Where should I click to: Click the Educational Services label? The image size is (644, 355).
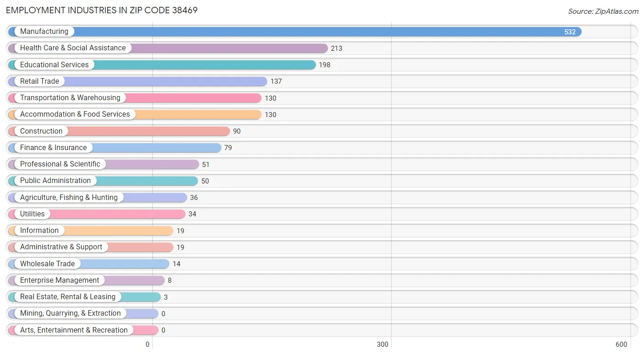click(x=55, y=65)
